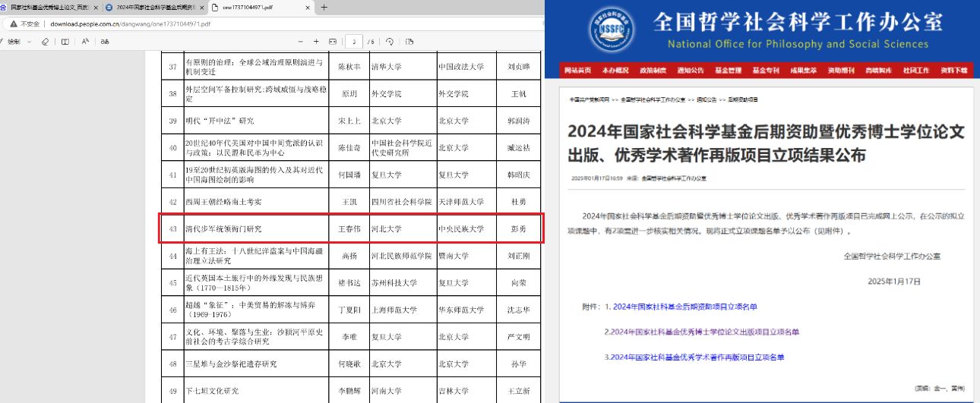Rotate the PDF page
Viewport: 980px width, 403px height.
point(390,41)
